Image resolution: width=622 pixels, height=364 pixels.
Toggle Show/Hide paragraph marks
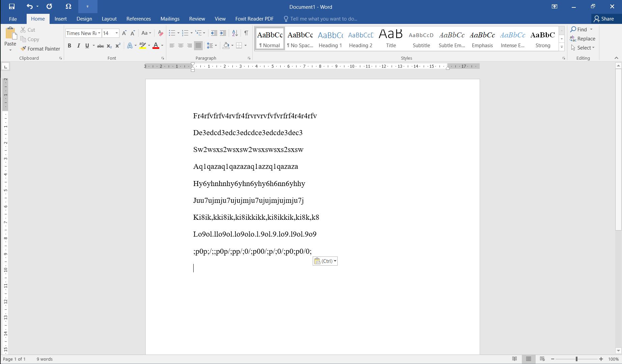pos(246,33)
